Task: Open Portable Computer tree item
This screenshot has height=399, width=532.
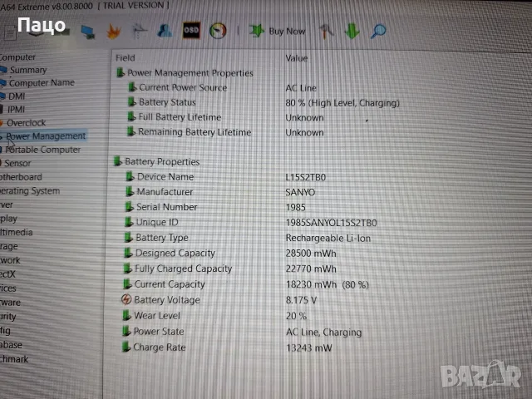Action: [x=42, y=150]
